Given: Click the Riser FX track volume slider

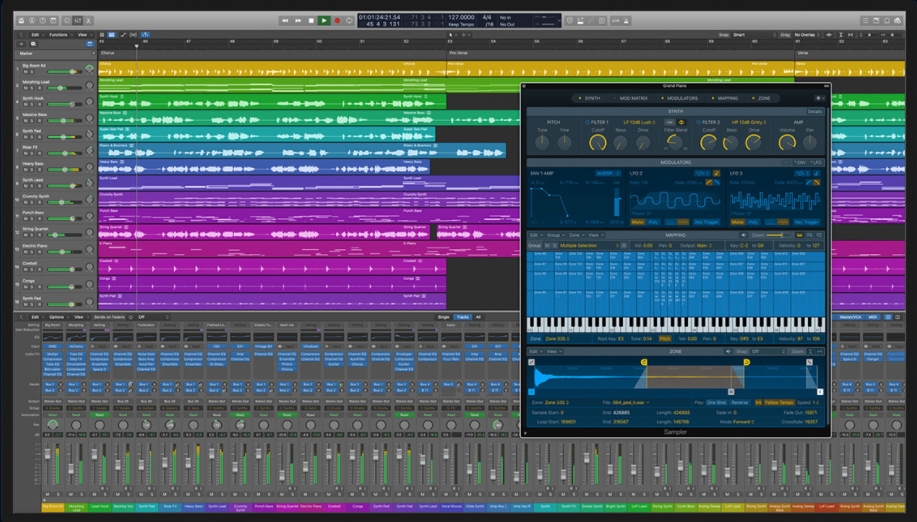Looking at the screenshot, I should [64, 153].
